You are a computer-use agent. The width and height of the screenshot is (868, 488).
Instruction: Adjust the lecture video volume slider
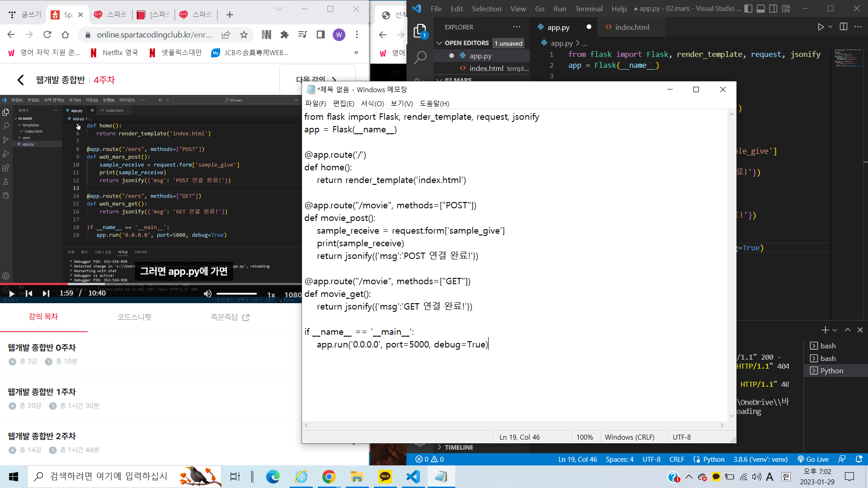[x=236, y=294]
